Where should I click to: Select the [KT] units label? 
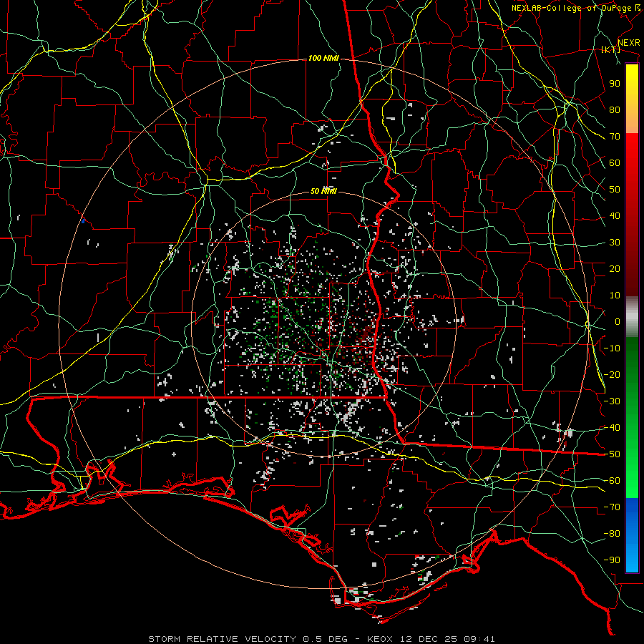(611, 49)
